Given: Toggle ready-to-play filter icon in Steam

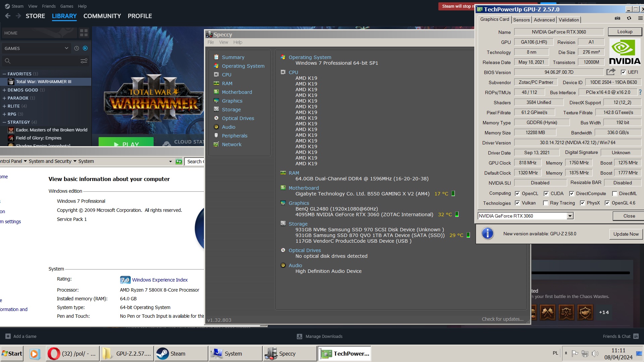Looking at the screenshot, I should tap(85, 48).
